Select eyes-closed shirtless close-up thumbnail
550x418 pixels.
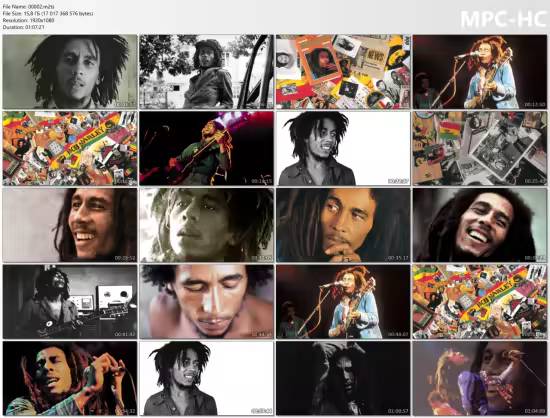[207, 302]
